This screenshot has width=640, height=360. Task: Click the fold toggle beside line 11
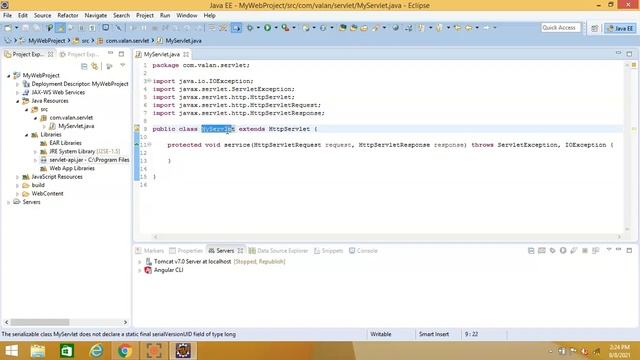(149, 144)
